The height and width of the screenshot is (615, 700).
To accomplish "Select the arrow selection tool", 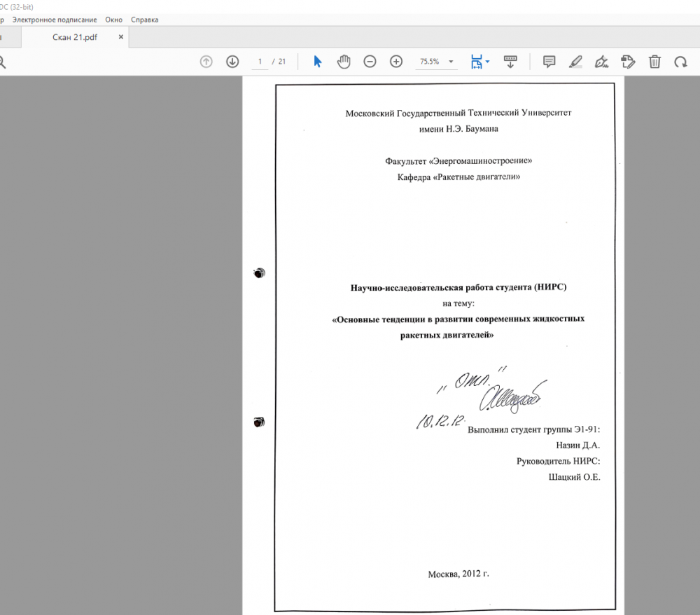I will [x=317, y=62].
